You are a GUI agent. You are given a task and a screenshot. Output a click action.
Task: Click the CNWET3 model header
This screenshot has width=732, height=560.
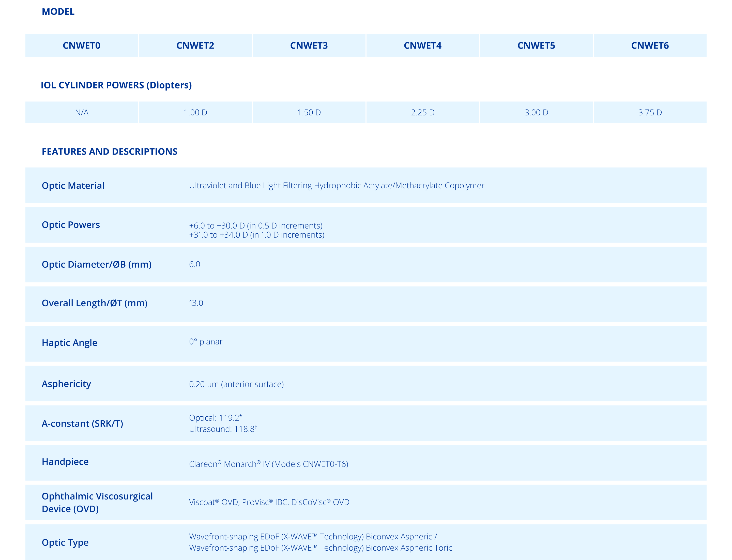309,45
